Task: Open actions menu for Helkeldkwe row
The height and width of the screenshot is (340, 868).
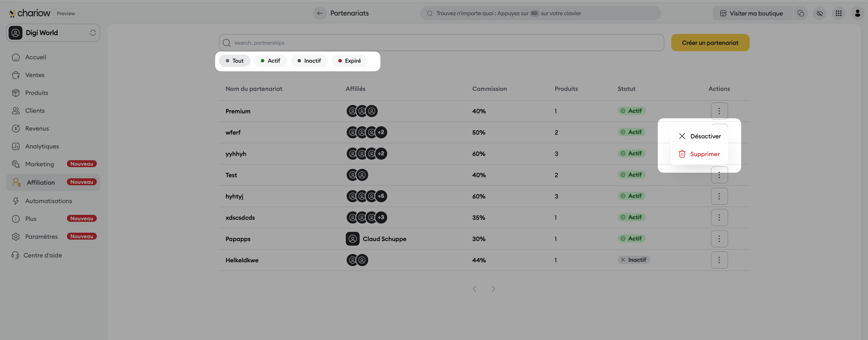Action: point(719,260)
